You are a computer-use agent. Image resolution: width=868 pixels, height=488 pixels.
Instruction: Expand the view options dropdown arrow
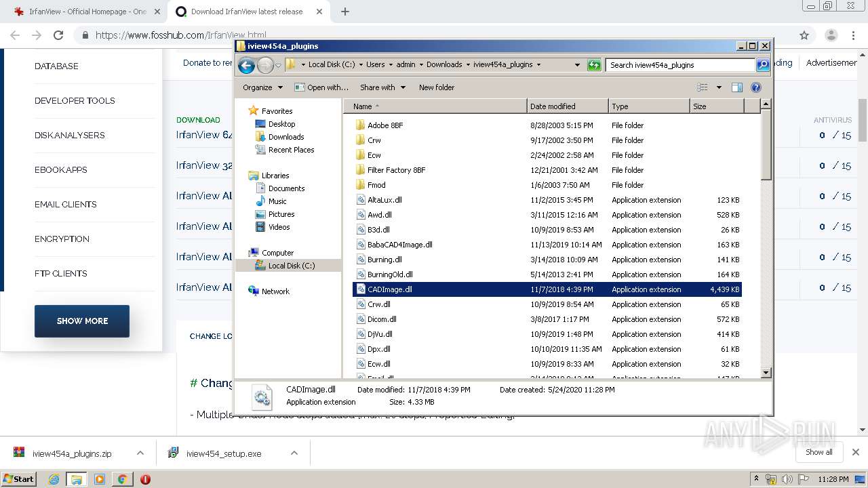(x=719, y=87)
